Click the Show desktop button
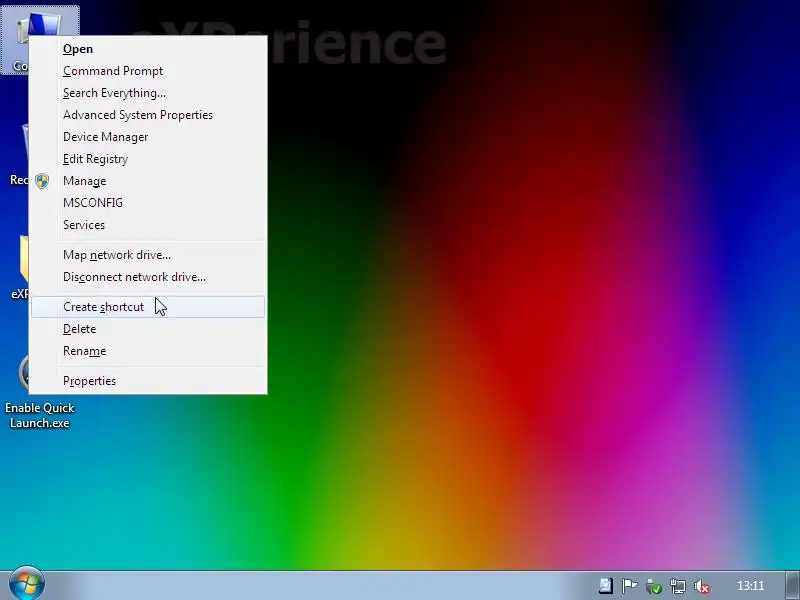800x600 pixels. pyautogui.click(x=792, y=585)
